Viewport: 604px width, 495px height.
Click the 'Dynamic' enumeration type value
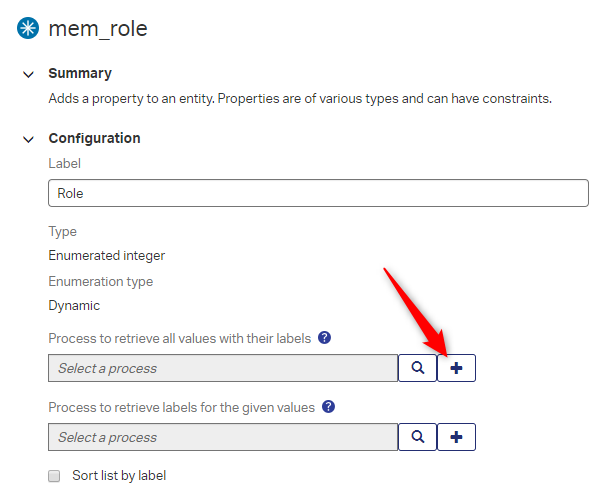coord(74,306)
